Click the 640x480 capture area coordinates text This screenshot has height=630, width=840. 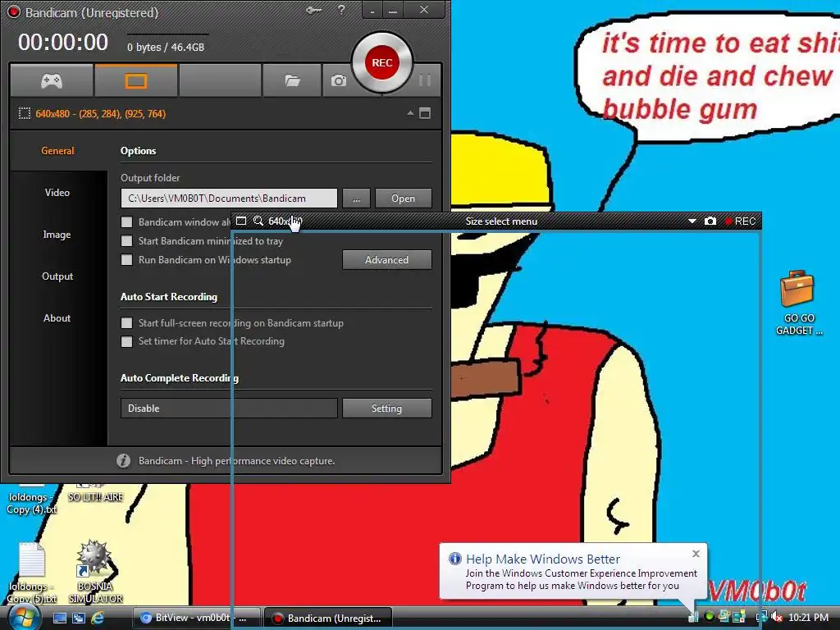point(101,113)
